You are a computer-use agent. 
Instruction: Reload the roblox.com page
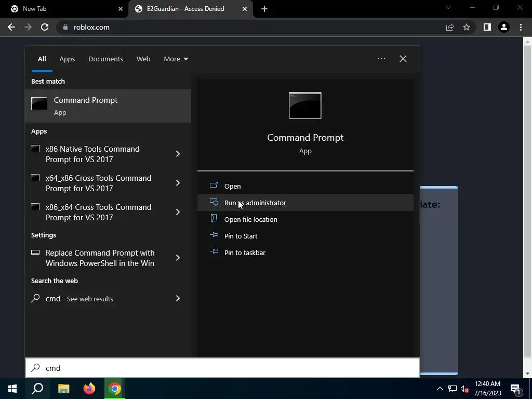(45, 27)
